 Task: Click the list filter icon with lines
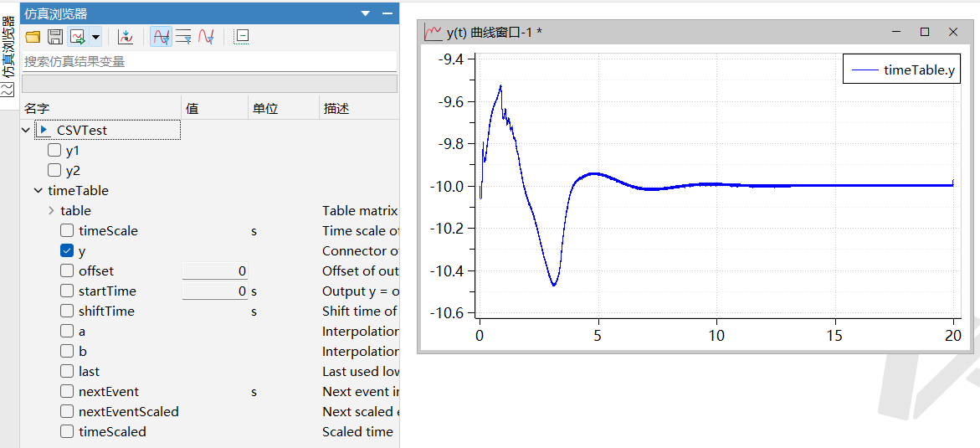pyautogui.click(x=183, y=37)
